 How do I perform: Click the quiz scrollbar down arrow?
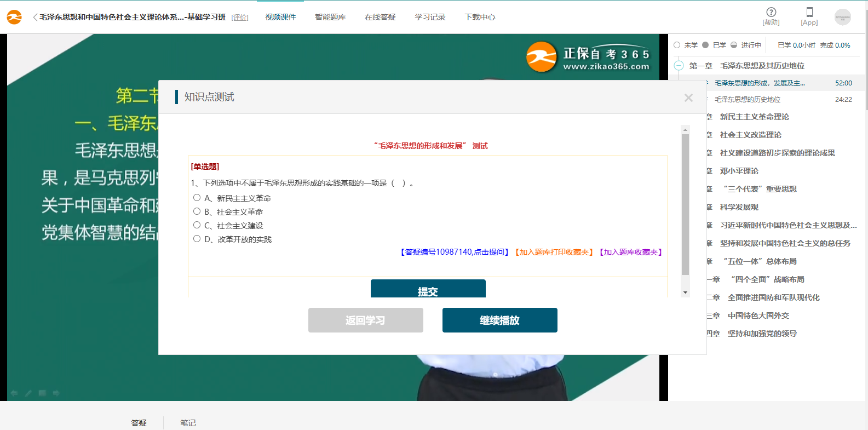click(685, 293)
